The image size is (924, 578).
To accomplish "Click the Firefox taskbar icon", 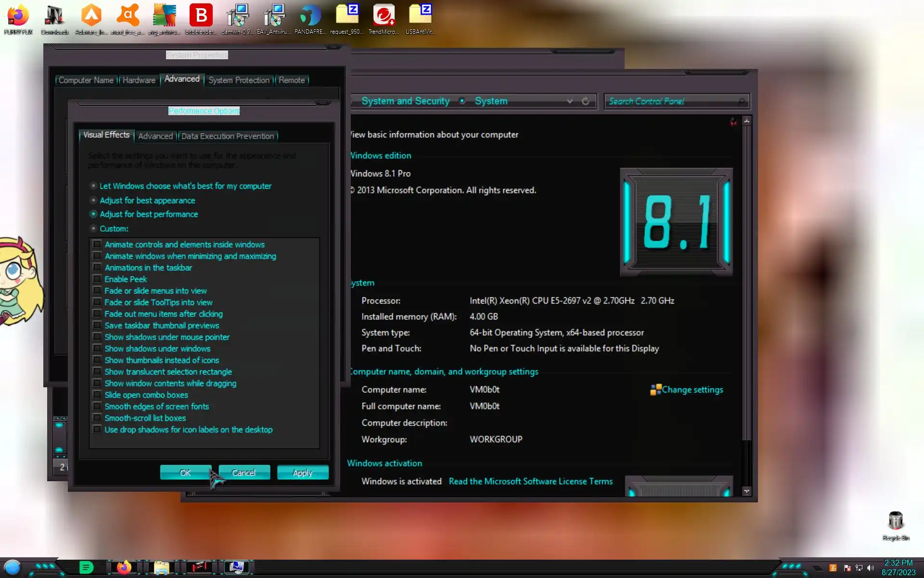I will point(124,567).
